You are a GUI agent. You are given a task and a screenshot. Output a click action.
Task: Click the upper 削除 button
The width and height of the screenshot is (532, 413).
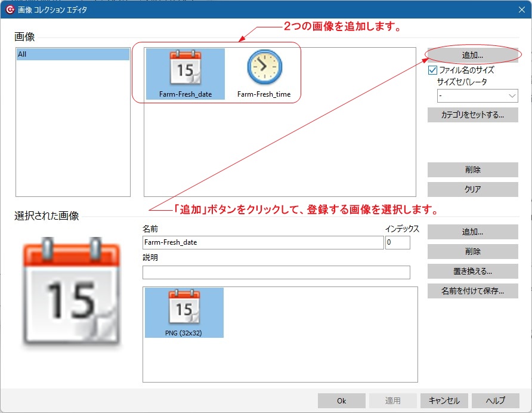point(472,170)
